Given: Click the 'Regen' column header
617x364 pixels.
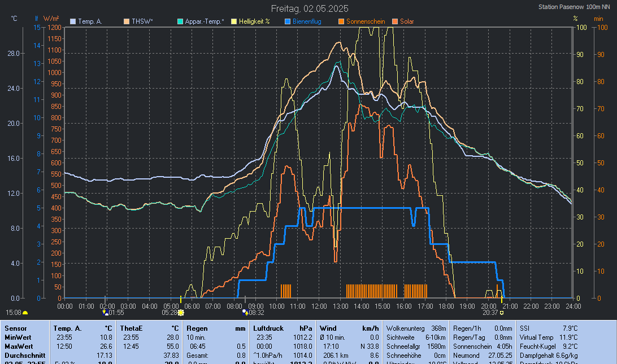Looking at the screenshot, I should point(197,328).
